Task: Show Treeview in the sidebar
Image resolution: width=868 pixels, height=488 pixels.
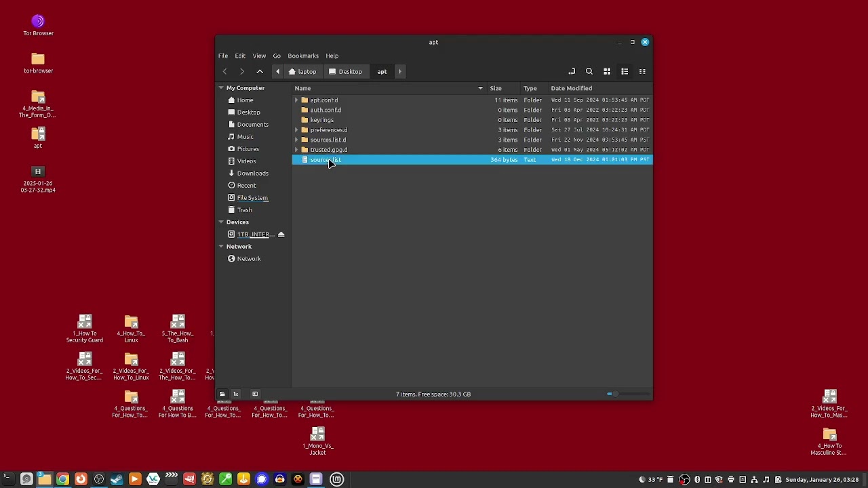Action: pos(236,394)
